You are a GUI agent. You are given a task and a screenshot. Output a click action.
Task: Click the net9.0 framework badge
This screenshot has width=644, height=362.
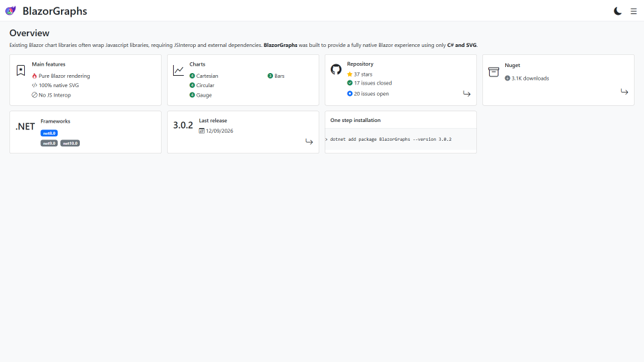pyautogui.click(x=49, y=143)
